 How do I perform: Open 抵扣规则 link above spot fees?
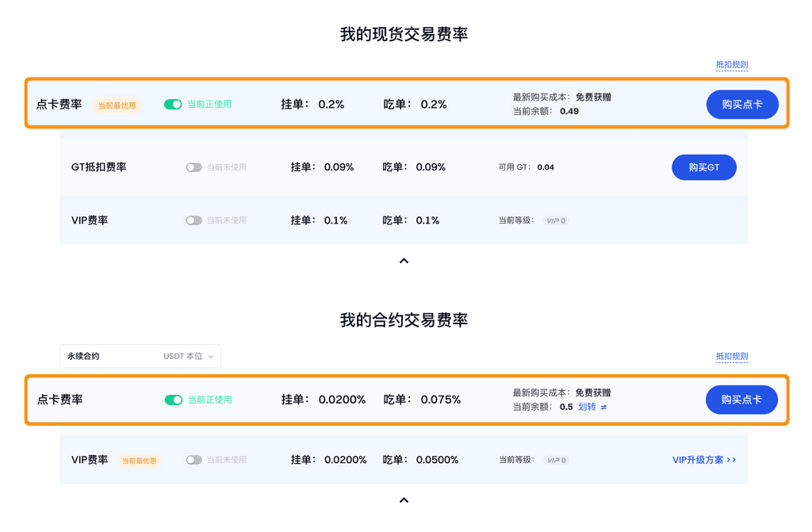[x=731, y=65]
